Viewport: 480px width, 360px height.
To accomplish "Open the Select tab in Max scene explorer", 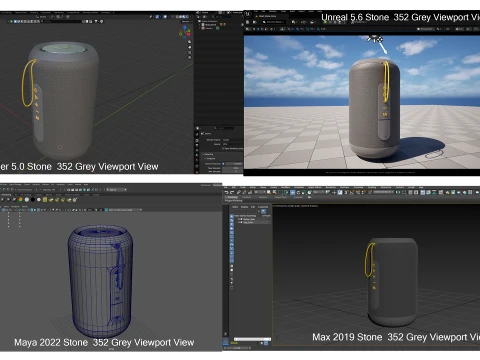I will click(x=235, y=207).
